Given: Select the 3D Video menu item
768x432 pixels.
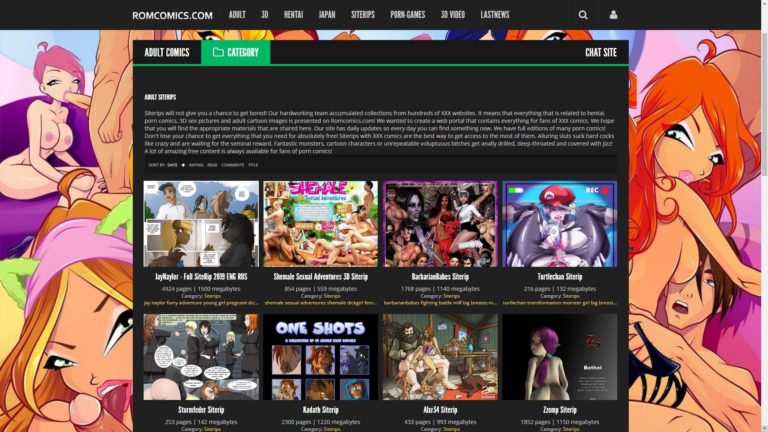Looking at the screenshot, I should (453, 15).
